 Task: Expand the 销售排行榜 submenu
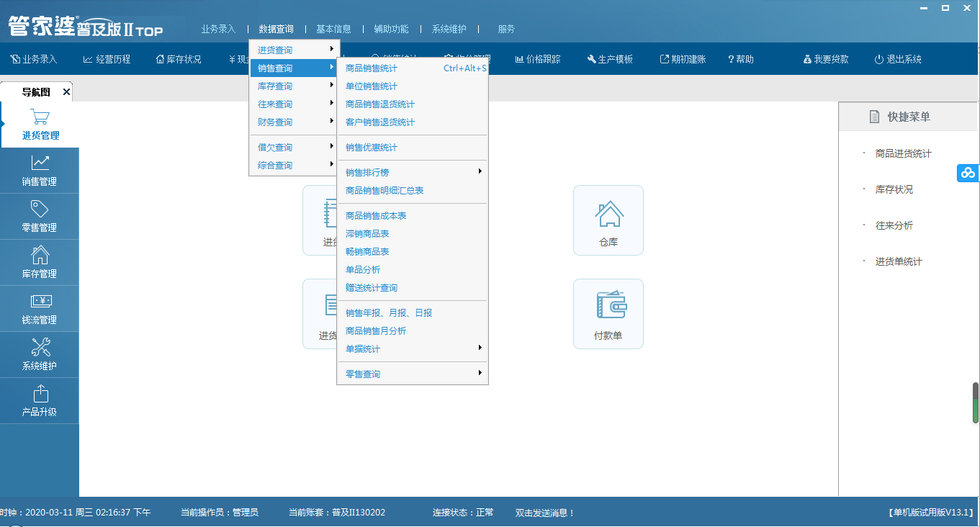tap(413, 173)
